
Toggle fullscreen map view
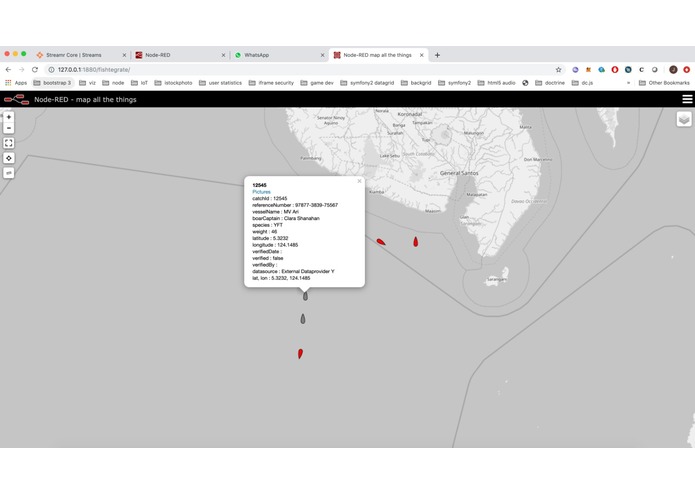[x=8, y=143]
